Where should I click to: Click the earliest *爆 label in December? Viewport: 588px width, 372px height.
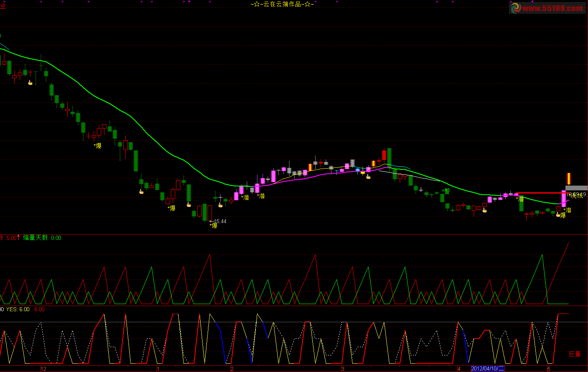coord(97,146)
